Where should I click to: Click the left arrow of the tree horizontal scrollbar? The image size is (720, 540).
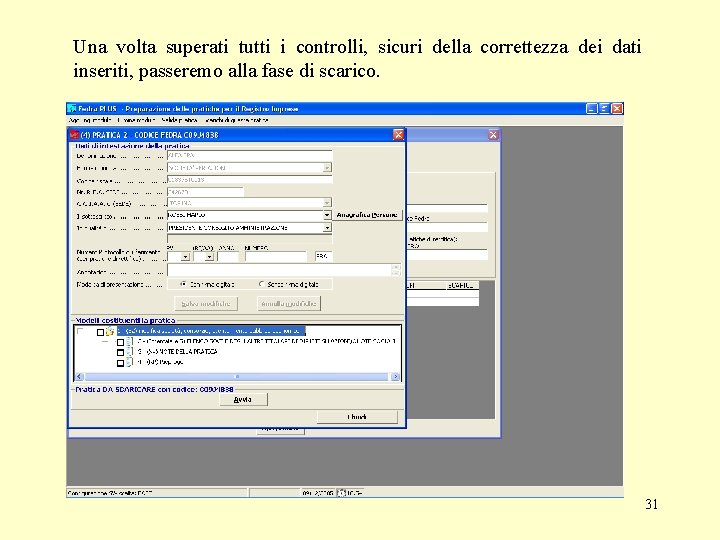click(x=79, y=377)
